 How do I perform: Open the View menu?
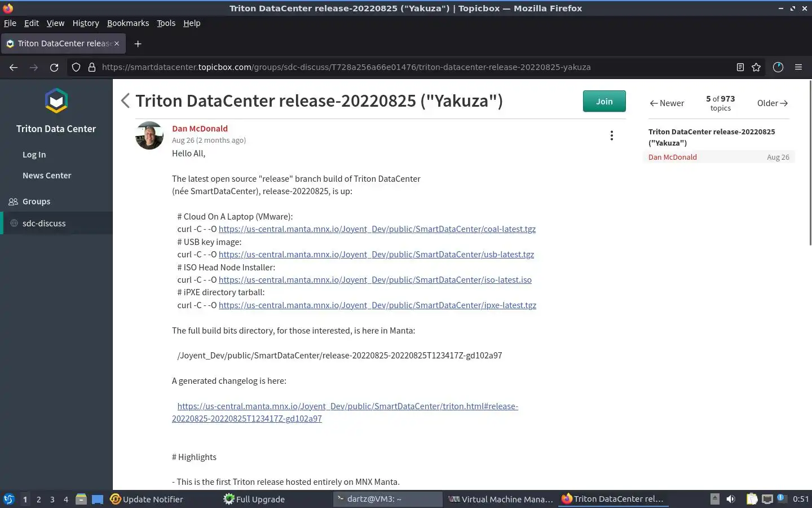[x=55, y=23]
